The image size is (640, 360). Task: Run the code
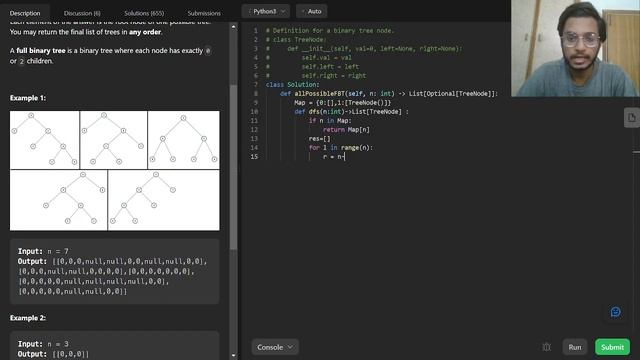click(x=575, y=347)
